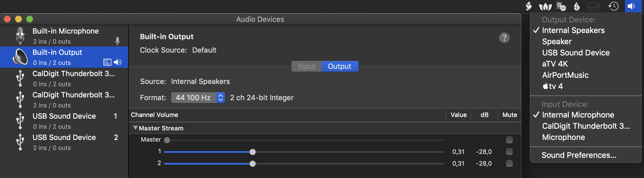Image resolution: width=644 pixels, height=178 pixels.
Task: Open the Time Machine menu bar icon
Action: (x=613, y=6)
